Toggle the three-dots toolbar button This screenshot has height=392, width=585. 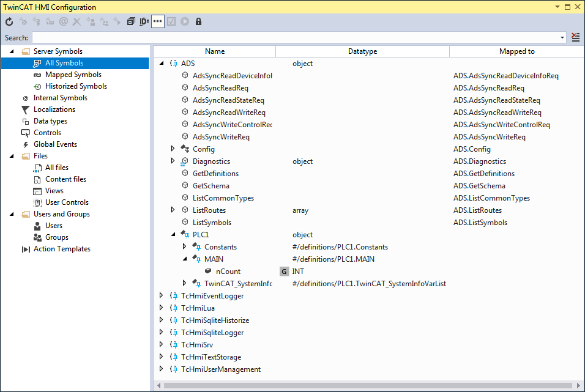pyautogui.click(x=158, y=21)
